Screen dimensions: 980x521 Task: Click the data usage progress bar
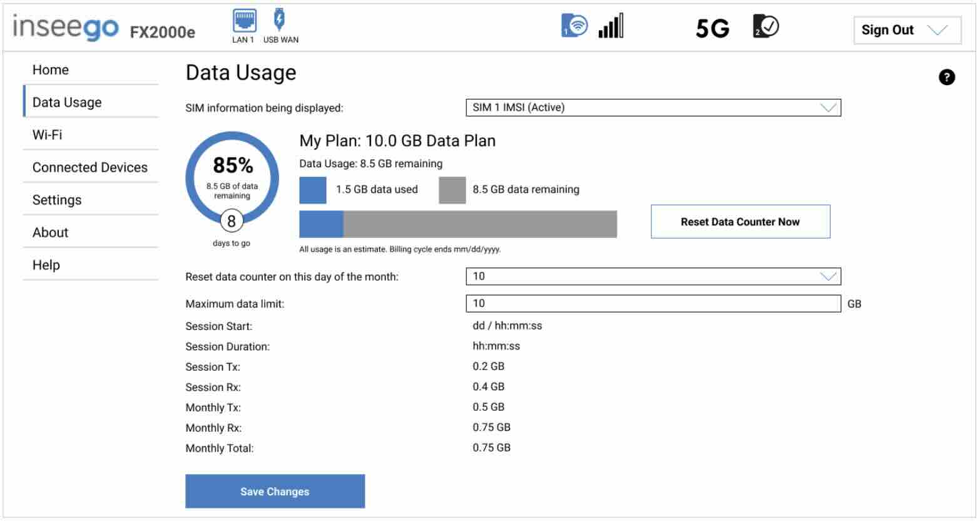coord(457,224)
